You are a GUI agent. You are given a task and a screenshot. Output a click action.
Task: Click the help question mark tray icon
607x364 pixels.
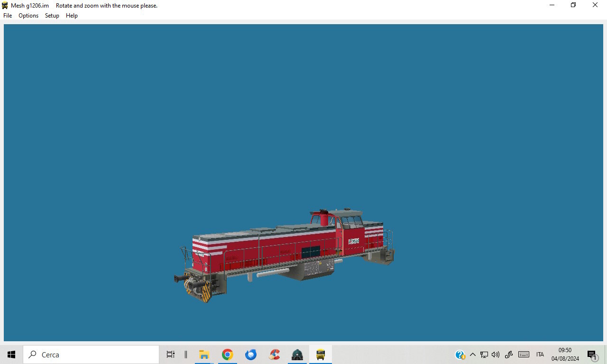tap(460, 355)
